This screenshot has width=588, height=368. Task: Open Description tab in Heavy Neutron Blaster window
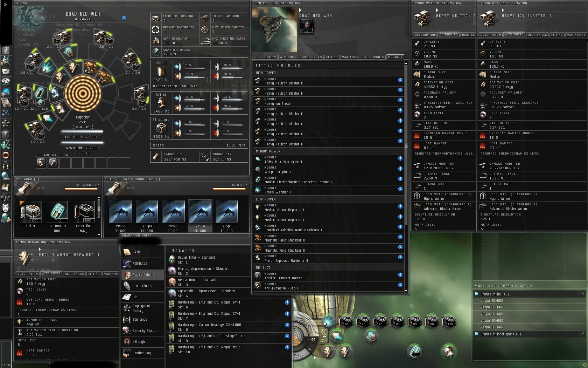point(425,35)
